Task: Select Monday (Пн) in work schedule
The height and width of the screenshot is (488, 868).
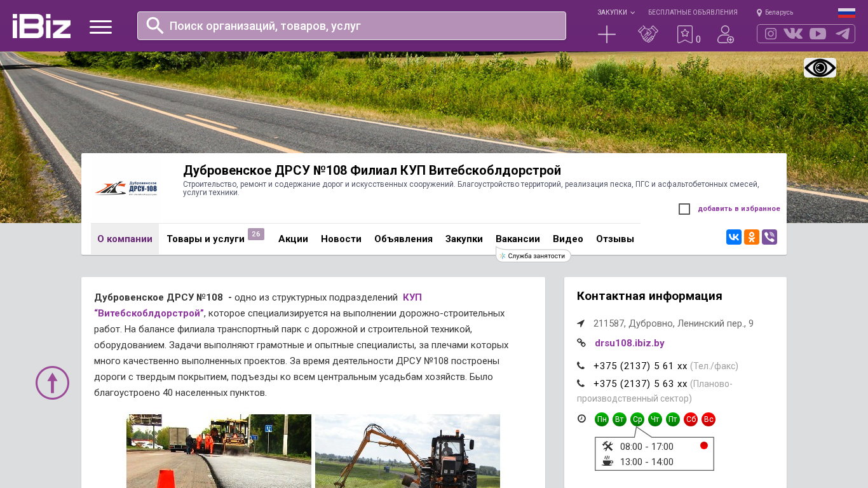Action: click(602, 419)
